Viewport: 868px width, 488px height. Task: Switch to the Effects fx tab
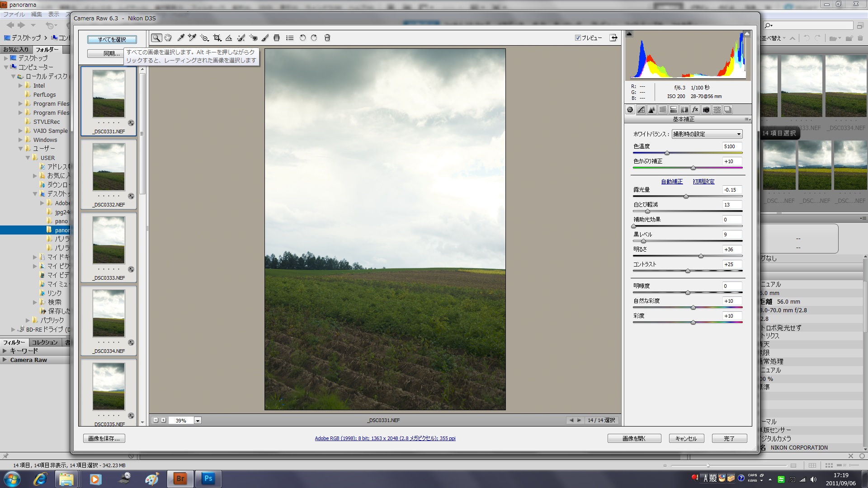(x=695, y=110)
